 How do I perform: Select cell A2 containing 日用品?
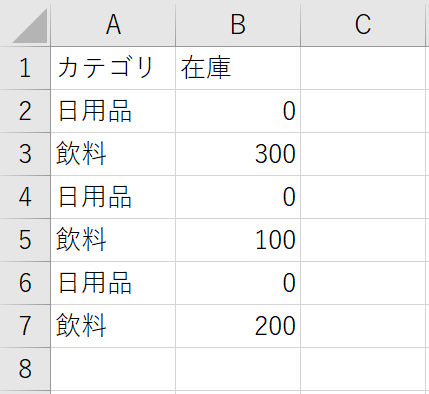[113, 111]
